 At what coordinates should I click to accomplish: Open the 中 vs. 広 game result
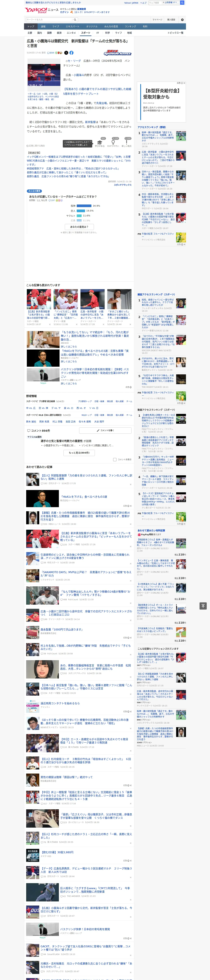[x=31, y=408]
